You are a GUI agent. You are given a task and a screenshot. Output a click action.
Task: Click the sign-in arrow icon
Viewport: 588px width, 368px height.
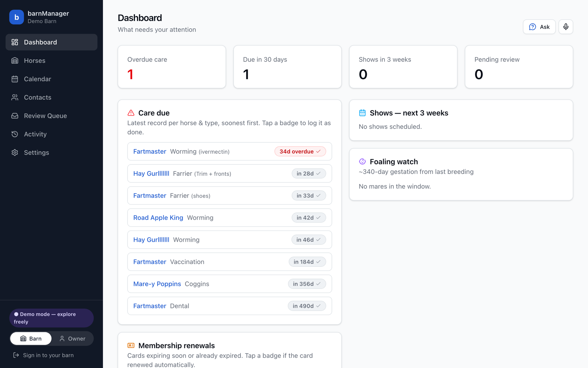(x=16, y=355)
